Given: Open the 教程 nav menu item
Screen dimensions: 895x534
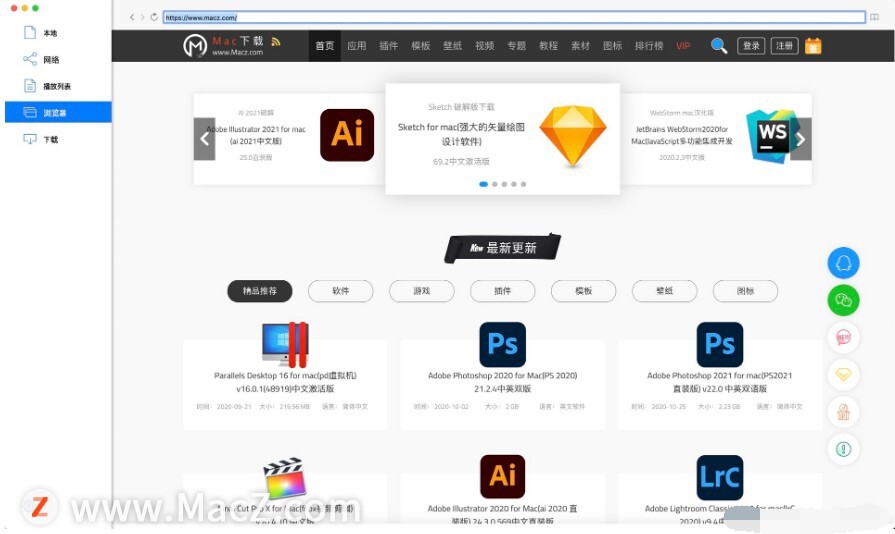Looking at the screenshot, I should [549, 46].
